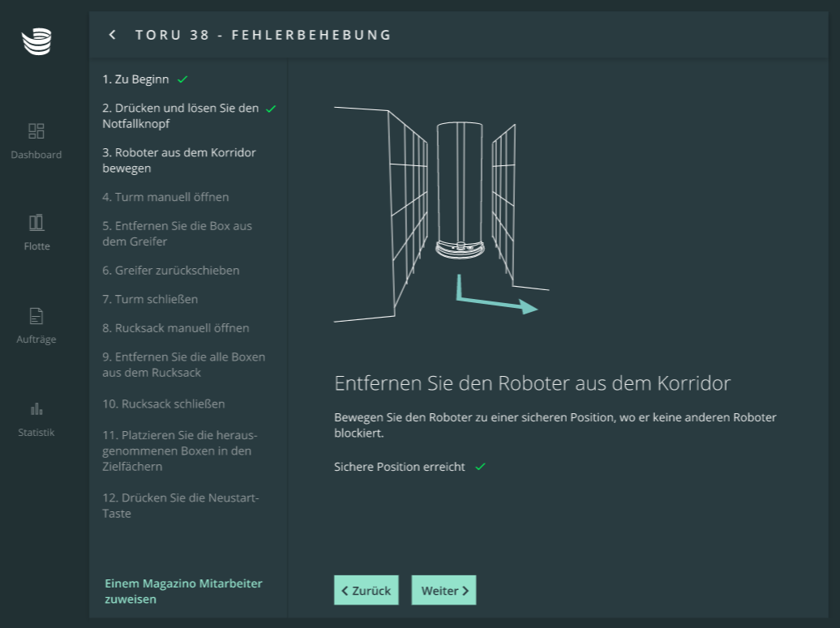Select step 1 Zu Beginn
The height and width of the screenshot is (628, 840).
tap(135, 79)
